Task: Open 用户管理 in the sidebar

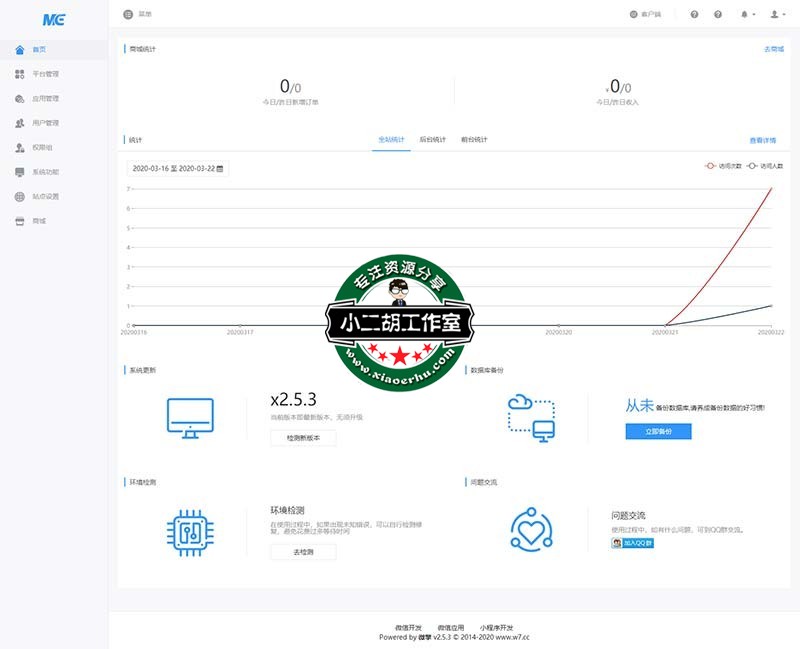Action: click(x=45, y=123)
